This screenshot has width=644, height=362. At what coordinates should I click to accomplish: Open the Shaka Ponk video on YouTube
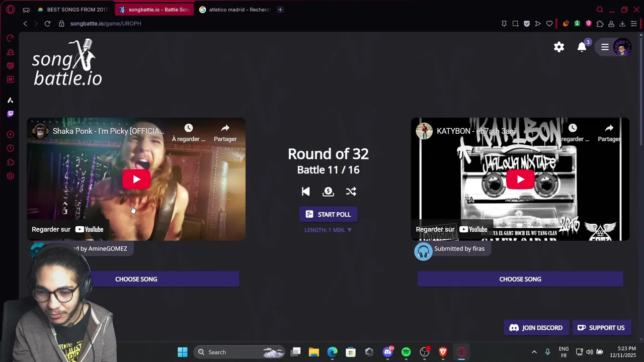click(x=67, y=229)
